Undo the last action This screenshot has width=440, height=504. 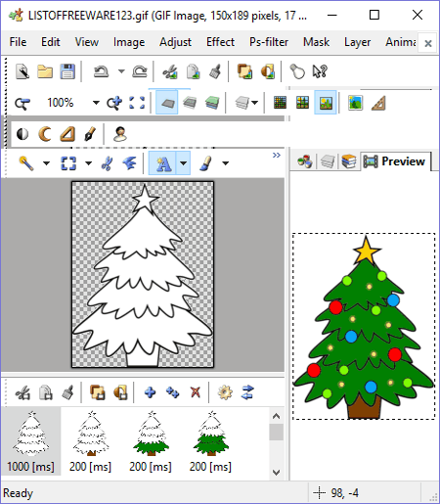(101, 71)
